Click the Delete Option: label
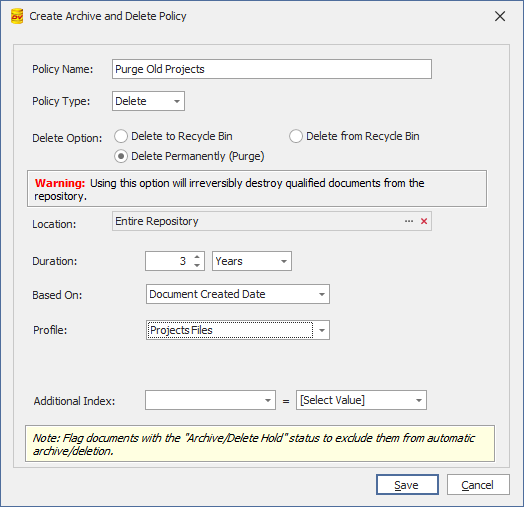 67,138
